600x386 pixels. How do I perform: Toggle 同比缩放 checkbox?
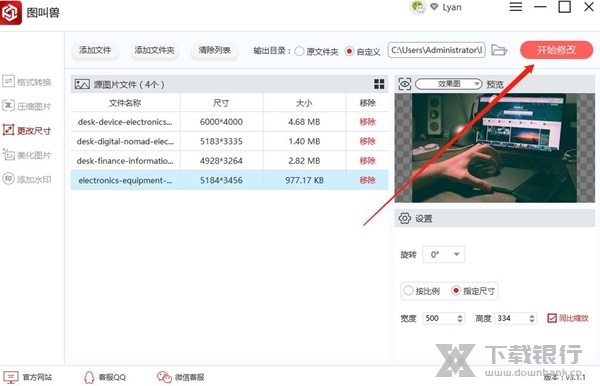click(x=552, y=318)
